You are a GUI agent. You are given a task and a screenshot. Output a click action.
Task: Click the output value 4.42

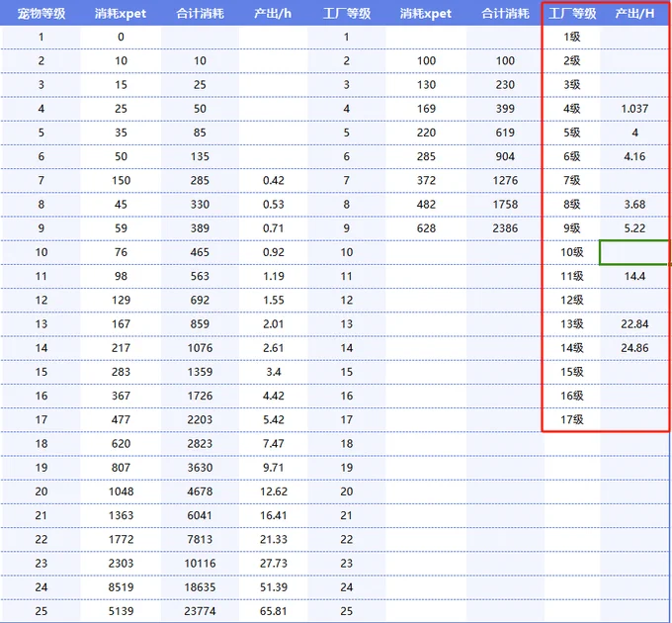click(x=274, y=396)
